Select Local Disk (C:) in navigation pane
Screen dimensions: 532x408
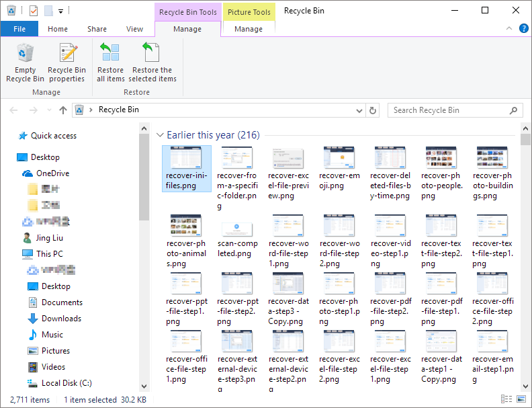click(66, 383)
